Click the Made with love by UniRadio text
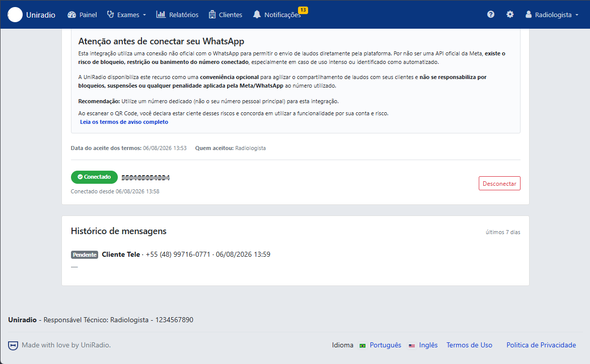Image resolution: width=590 pixels, height=364 pixels. point(66,345)
